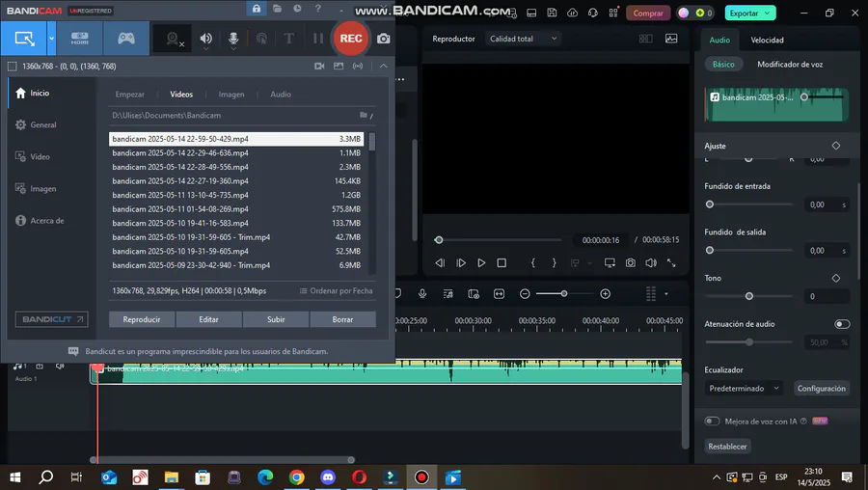Select game recording mode gamepad icon

click(126, 39)
